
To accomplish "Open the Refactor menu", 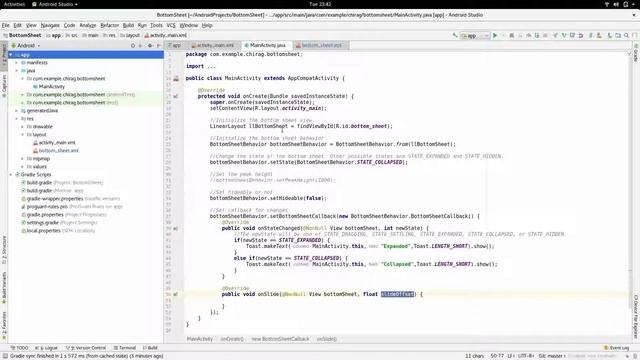I will (x=109, y=25).
